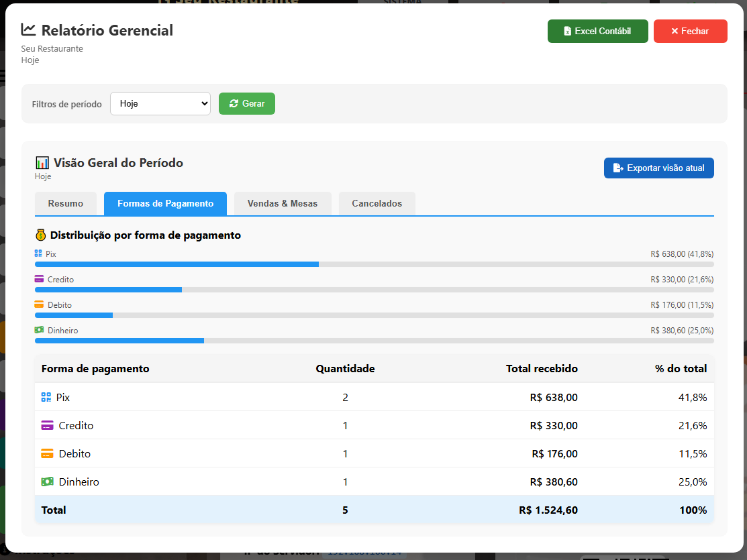Image resolution: width=747 pixels, height=560 pixels.
Task: Click the Excel Contábil export button
Action: point(597,31)
